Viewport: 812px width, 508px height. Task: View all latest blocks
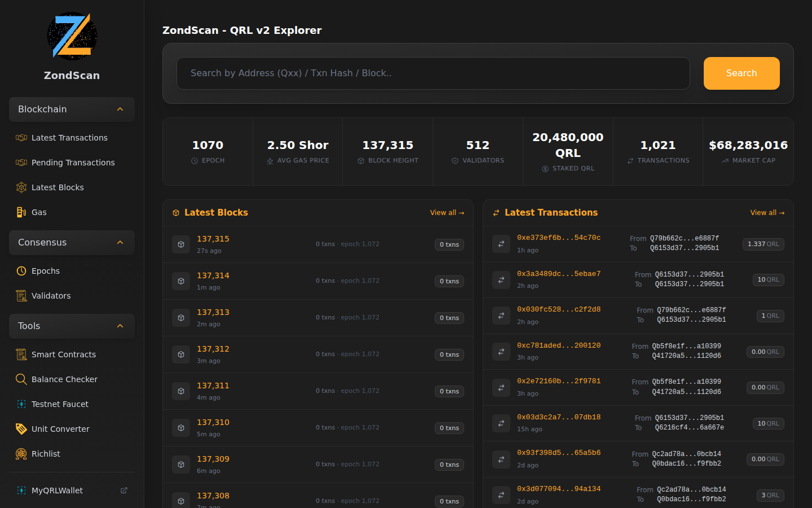(x=447, y=213)
